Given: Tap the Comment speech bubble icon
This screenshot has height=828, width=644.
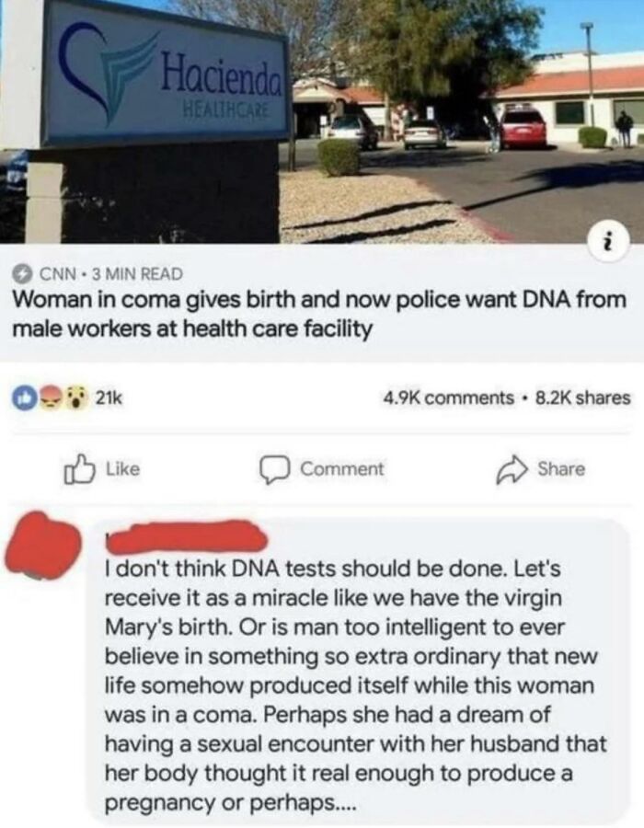Looking at the screenshot, I should [272, 469].
